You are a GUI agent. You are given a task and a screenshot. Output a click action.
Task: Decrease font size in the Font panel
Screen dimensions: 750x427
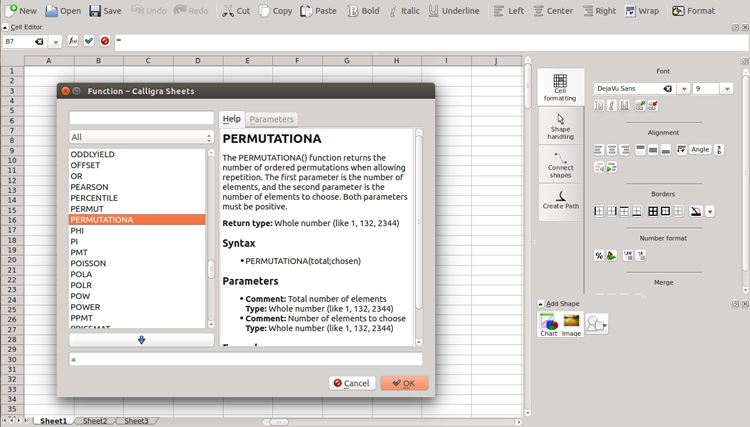[653, 106]
